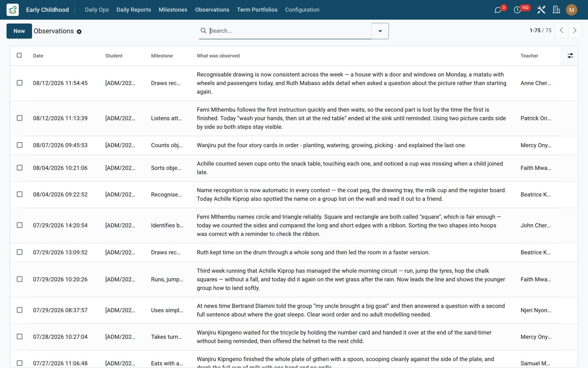
Task: Sort by the Date column header
Action: 38,56
